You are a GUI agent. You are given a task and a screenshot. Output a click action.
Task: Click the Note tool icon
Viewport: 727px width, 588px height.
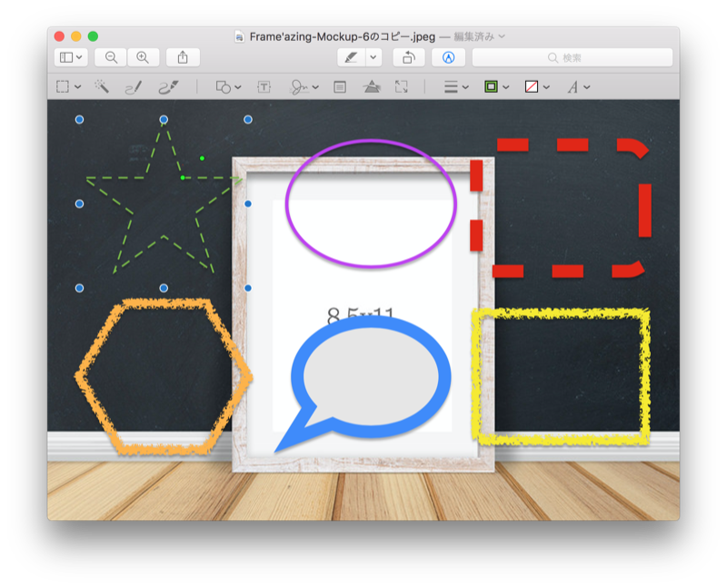(340, 86)
